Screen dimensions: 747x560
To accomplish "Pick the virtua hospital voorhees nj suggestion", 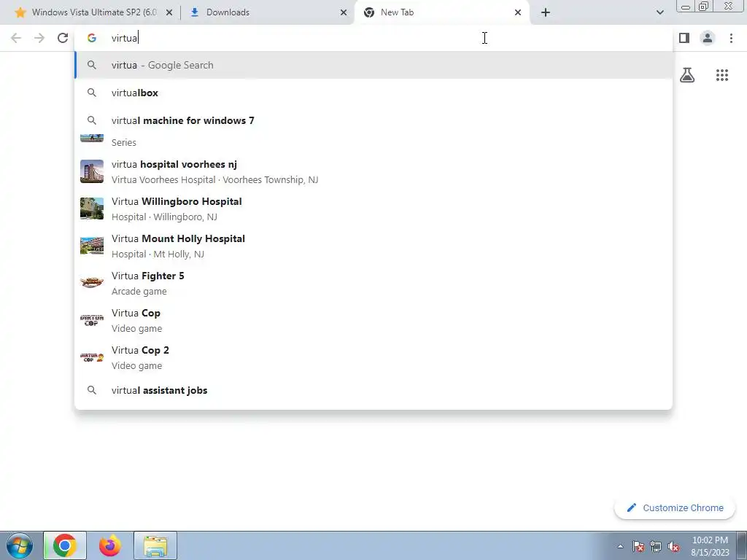I will tap(373, 171).
